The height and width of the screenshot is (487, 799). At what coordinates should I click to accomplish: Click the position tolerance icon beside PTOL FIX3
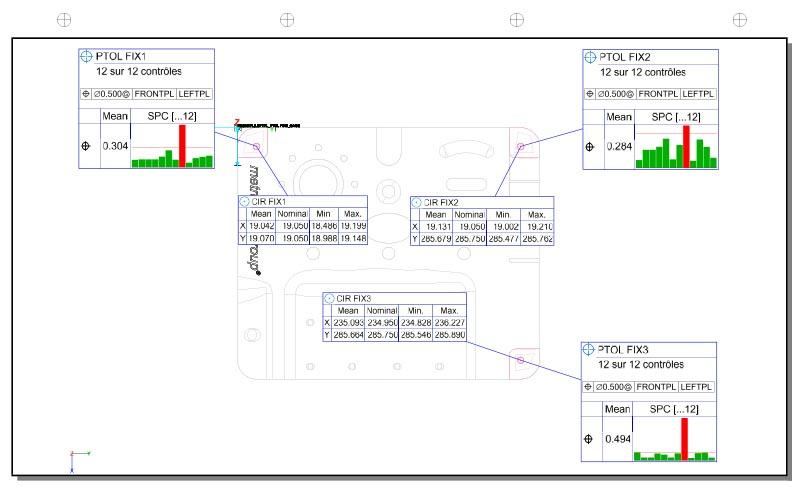pos(588,349)
